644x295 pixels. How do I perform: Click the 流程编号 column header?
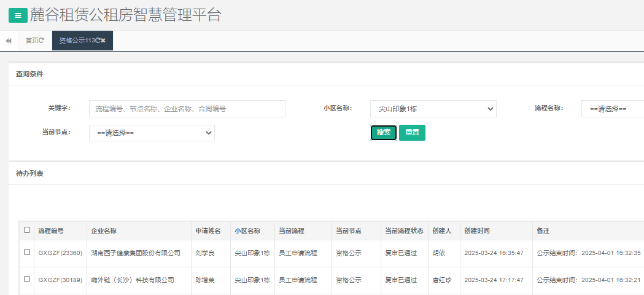pyautogui.click(x=51, y=231)
